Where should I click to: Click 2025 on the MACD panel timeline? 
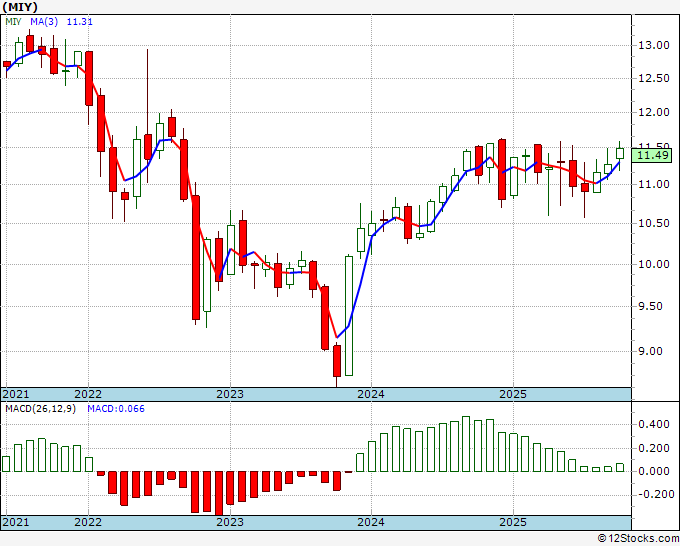pos(513,522)
